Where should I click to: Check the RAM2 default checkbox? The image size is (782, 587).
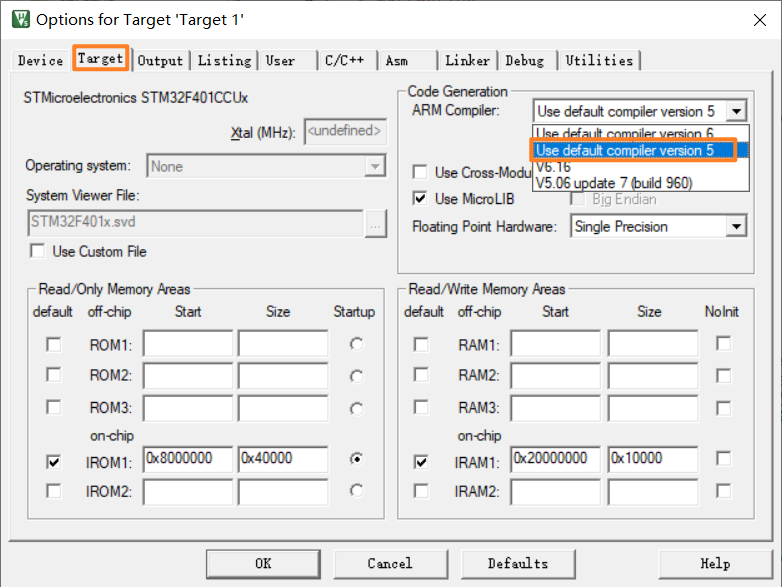(421, 375)
